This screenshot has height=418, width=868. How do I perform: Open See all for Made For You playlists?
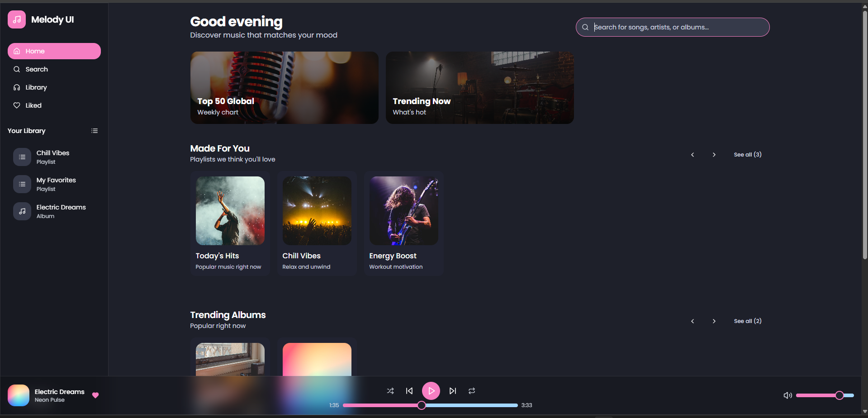(x=747, y=154)
